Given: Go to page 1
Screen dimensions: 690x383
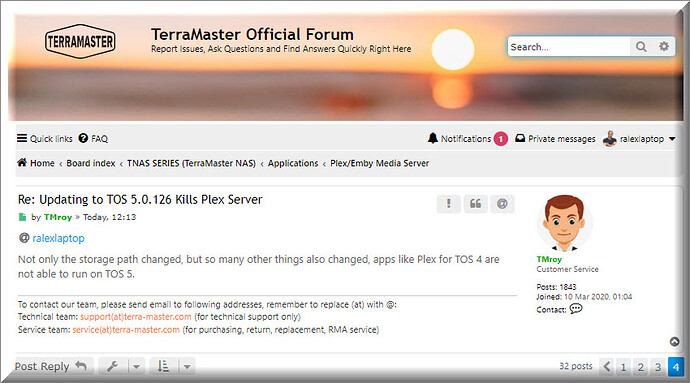Looking at the screenshot, I should tap(623, 367).
